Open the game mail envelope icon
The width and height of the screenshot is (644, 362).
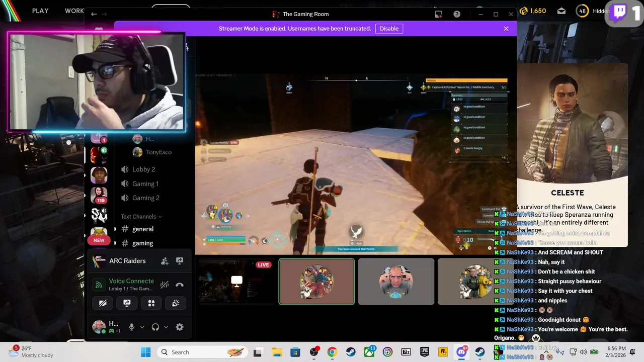click(x=561, y=11)
